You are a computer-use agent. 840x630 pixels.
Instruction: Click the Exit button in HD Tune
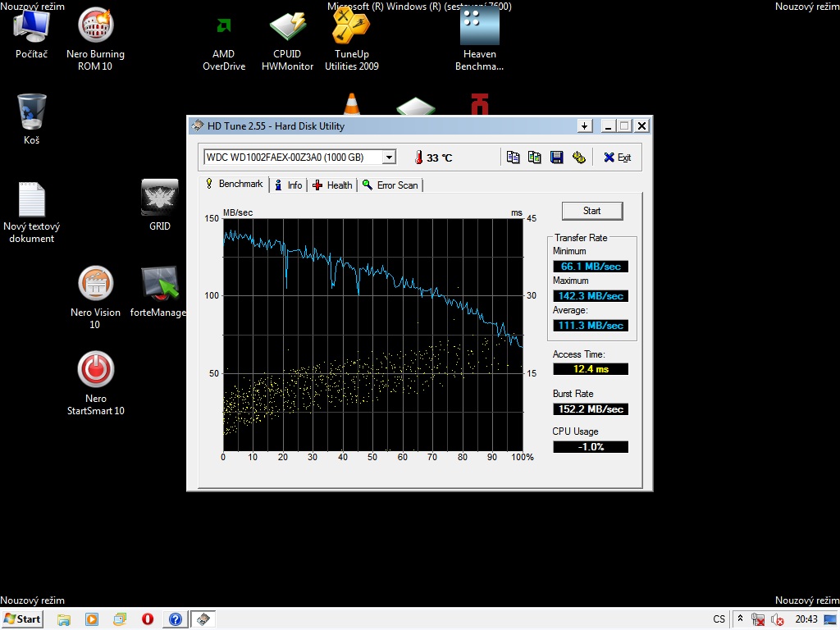pos(618,157)
